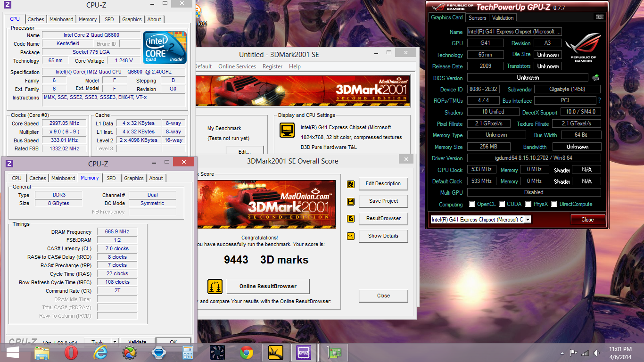Show hidden tray icons arrow
Screen dimensions: 644x362
coord(562,353)
